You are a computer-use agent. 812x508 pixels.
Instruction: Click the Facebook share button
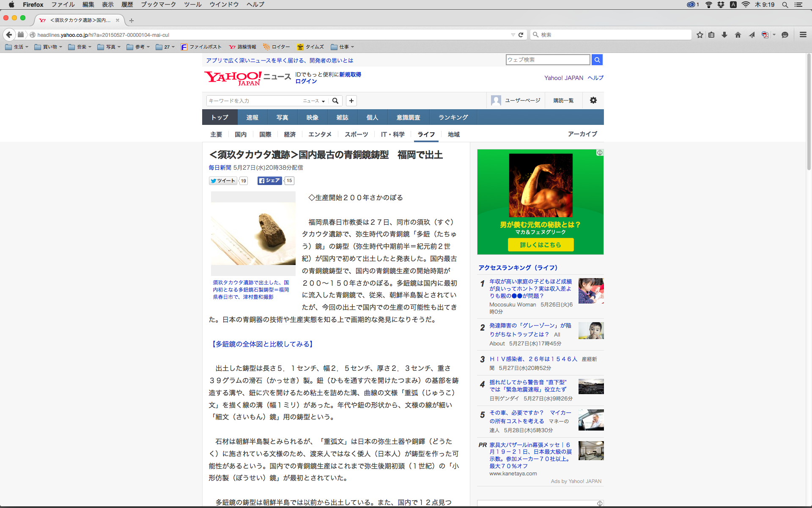(x=269, y=181)
